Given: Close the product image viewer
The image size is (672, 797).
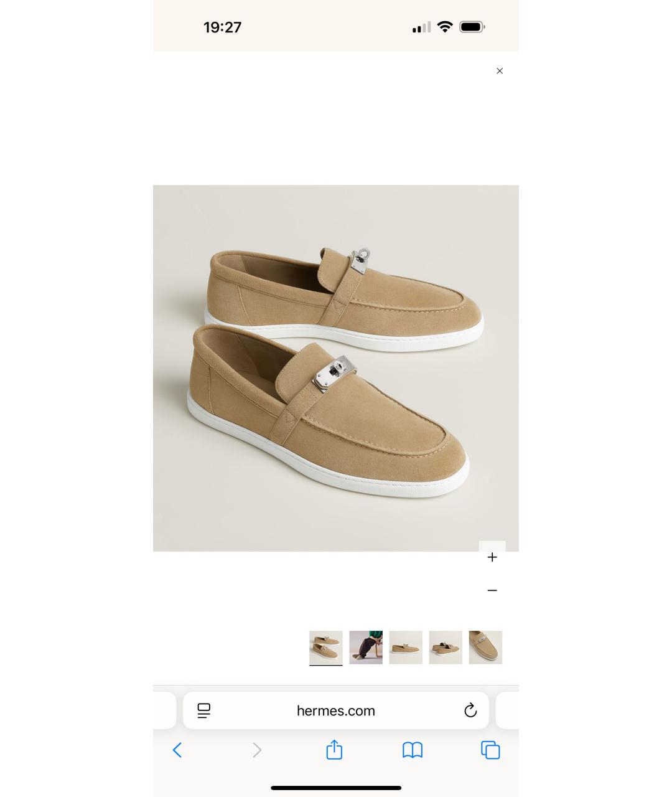Looking at the screenshot, I should [500, 71].
